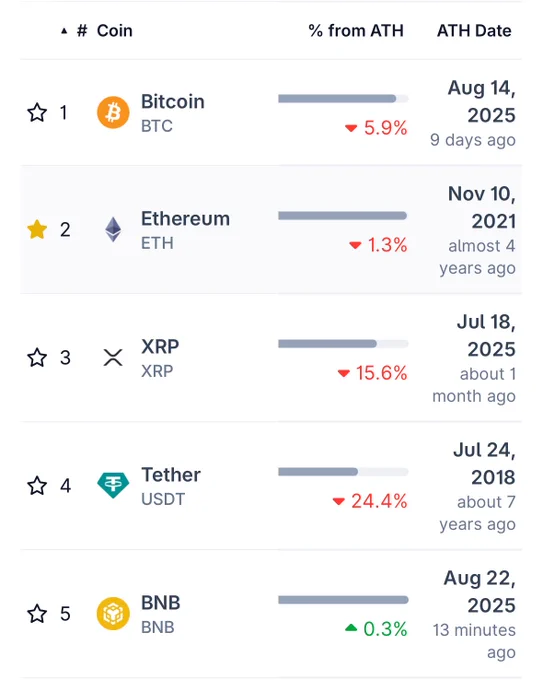543x680 pixels.
Task: Click the Bitcoin ATH progress bar
Action: pyautogui.click(x=343, y=98)
